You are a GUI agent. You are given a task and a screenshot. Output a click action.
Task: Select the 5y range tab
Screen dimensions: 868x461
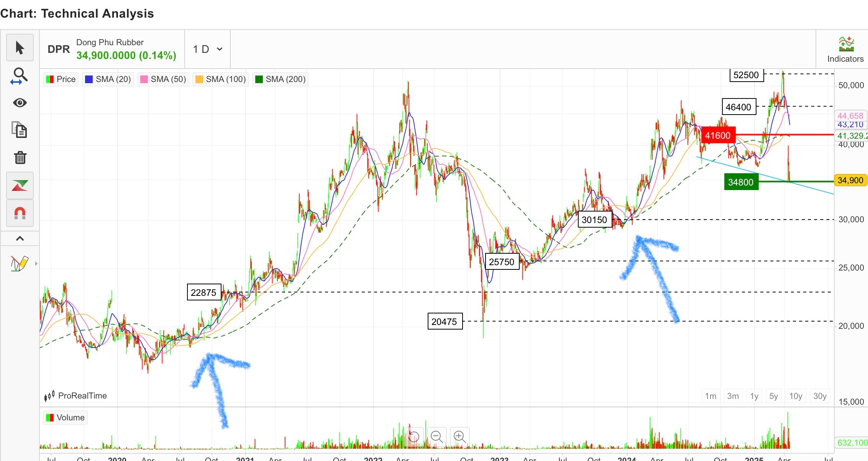773,396
